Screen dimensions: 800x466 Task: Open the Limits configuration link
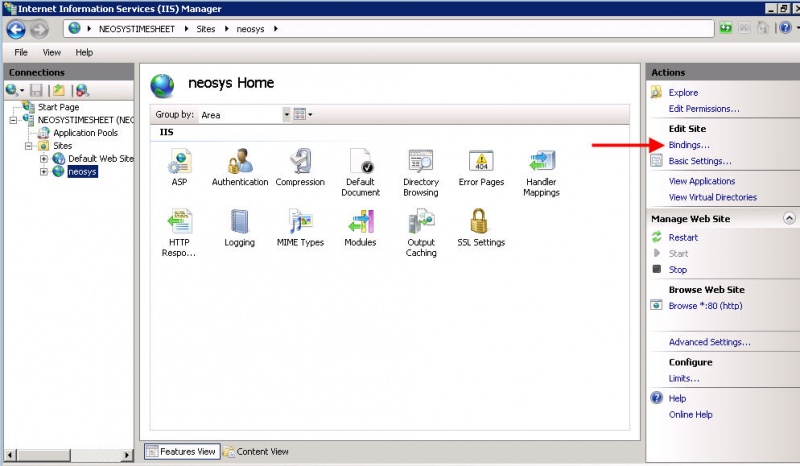point(684,378)
